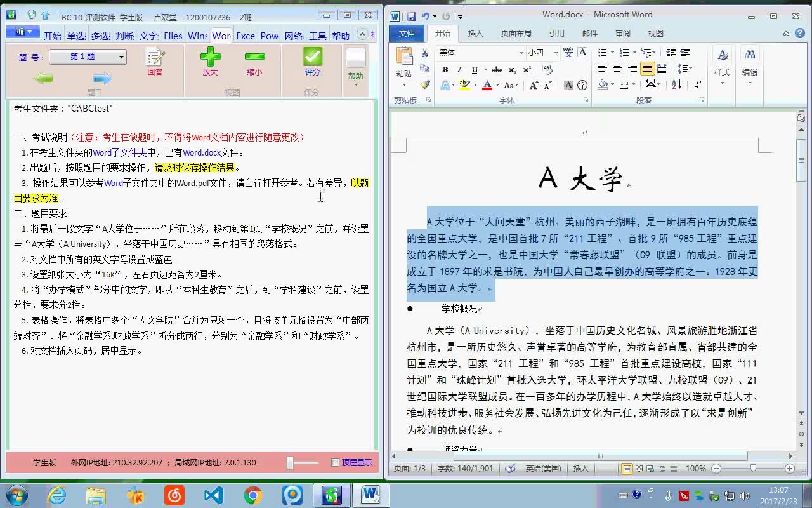Toggle character border A button
The width and height of the screenshot is (812, 508).
pyautogui.click(x=582, y=52)
